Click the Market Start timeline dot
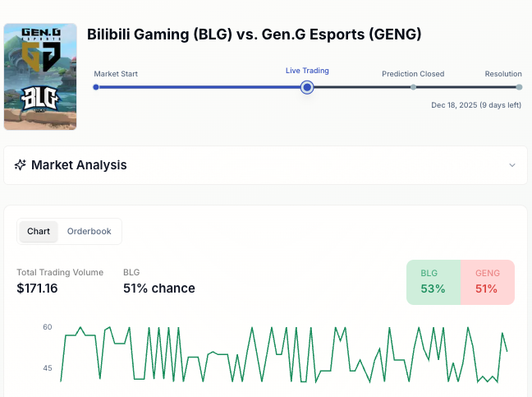Screen dimensions: 532x397 (x=96, y=87)
